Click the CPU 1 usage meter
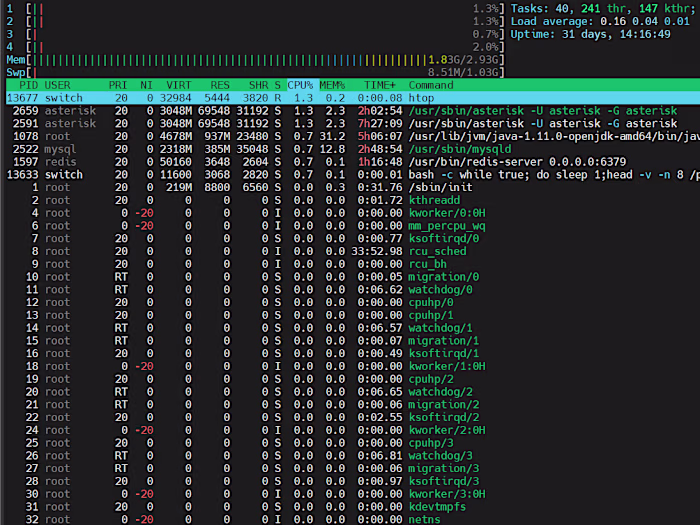This screenshot has width=700, height=525. (255, 8)
